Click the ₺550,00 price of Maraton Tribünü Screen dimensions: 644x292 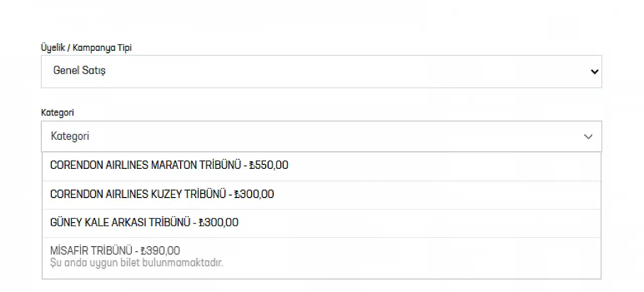pos(269,165)
